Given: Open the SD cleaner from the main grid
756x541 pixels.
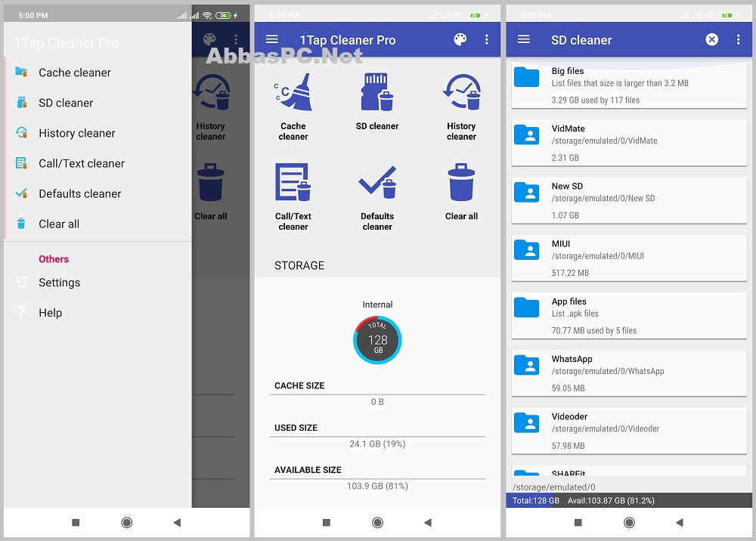Looking at the screenshot, I should (x=377, y=91).
